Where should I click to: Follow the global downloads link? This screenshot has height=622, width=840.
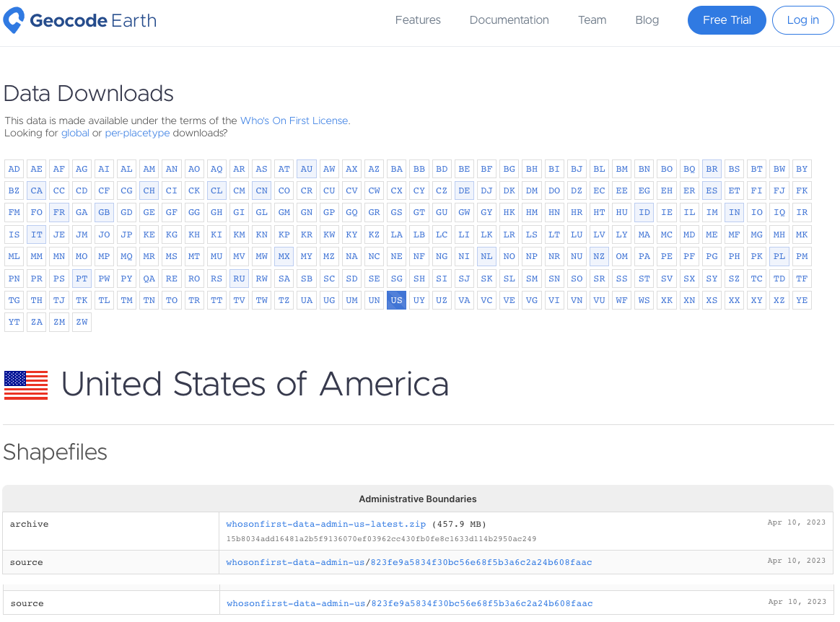click(75, 133)
